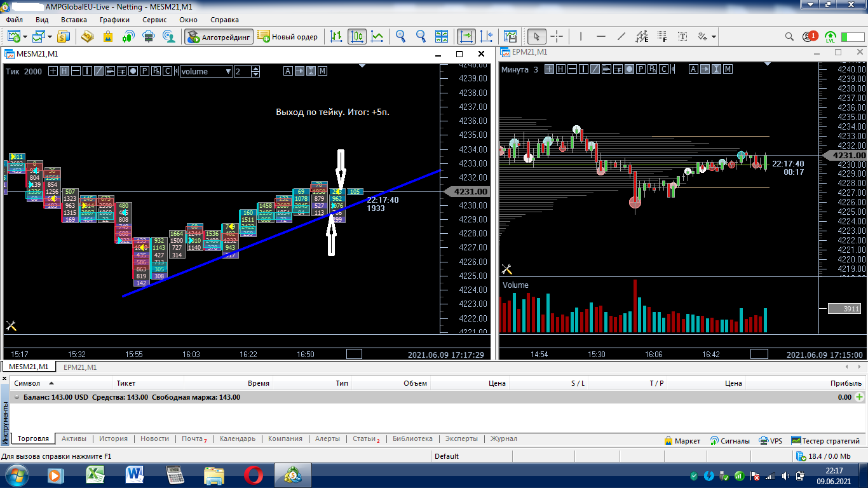
Task: Select the crosshair tool
Action: [557, 36]
